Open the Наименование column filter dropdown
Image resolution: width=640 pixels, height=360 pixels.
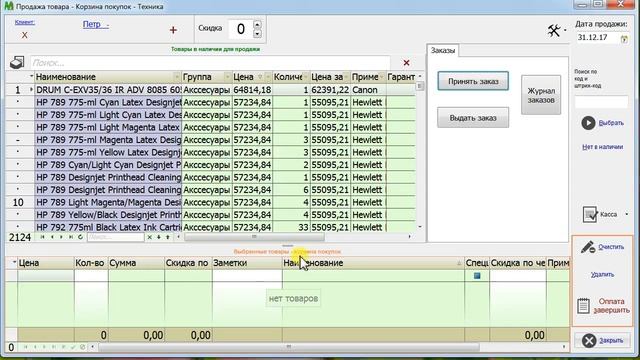pyautogui.click(x=177, y=77)
